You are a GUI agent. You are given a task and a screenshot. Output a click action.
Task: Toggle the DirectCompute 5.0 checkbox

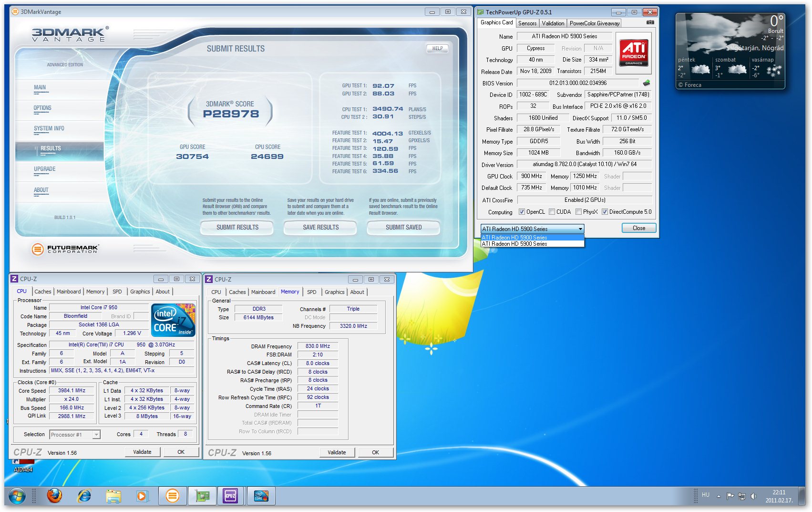point(605,212)
